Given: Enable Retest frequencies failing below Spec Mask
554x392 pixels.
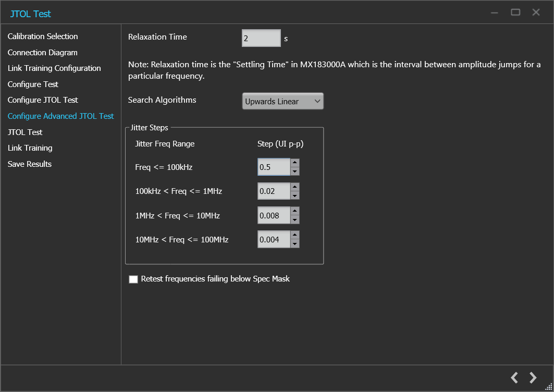Looking at the screenshot, I should pos(133,279).
